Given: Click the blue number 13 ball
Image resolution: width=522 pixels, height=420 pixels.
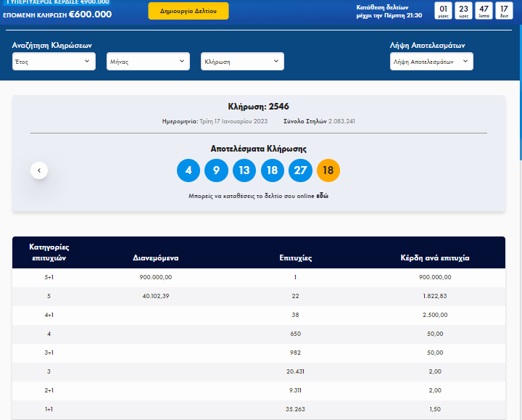Looking at the screenshot, I should point(244,170).
